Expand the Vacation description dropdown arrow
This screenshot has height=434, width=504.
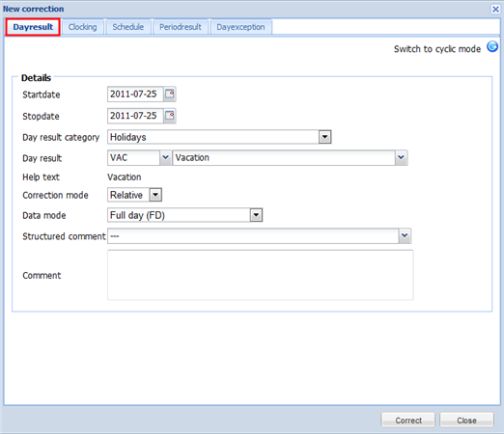[x=401, y=157]
